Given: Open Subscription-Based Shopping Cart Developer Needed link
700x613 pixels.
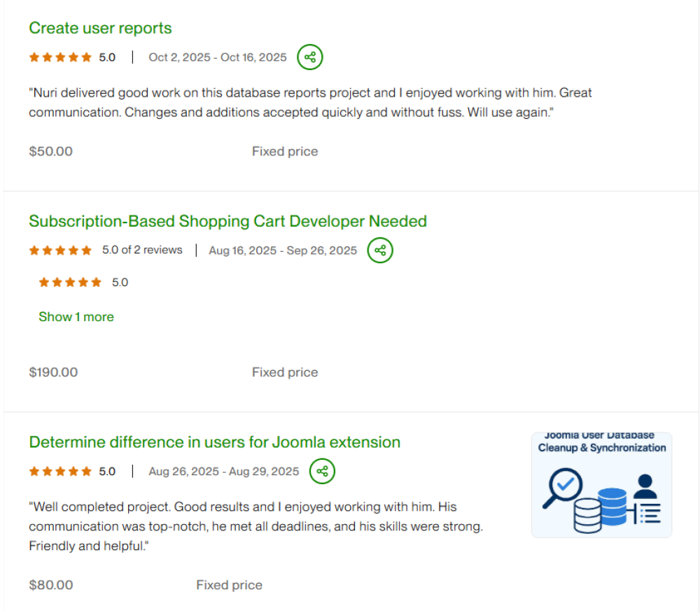Looking at the screenshot, I should [x=227, y=221].
